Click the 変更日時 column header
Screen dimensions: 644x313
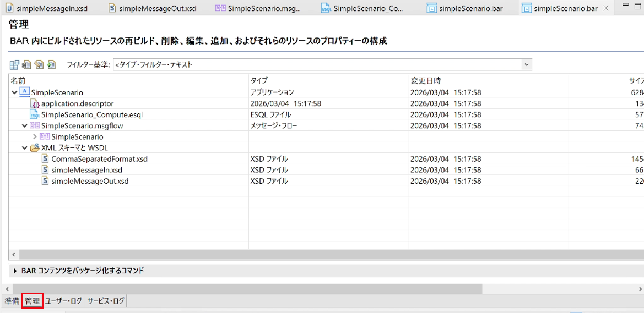point(426,80)
